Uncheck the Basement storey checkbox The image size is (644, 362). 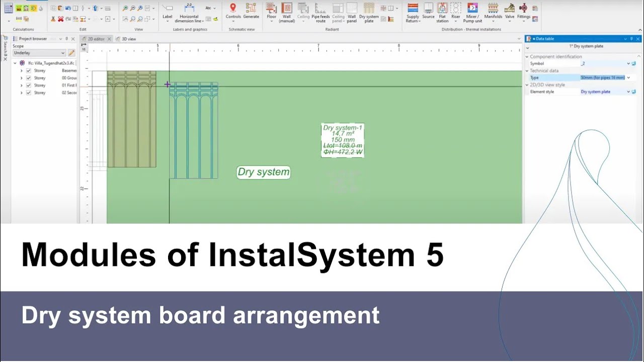tap(29, 71)
